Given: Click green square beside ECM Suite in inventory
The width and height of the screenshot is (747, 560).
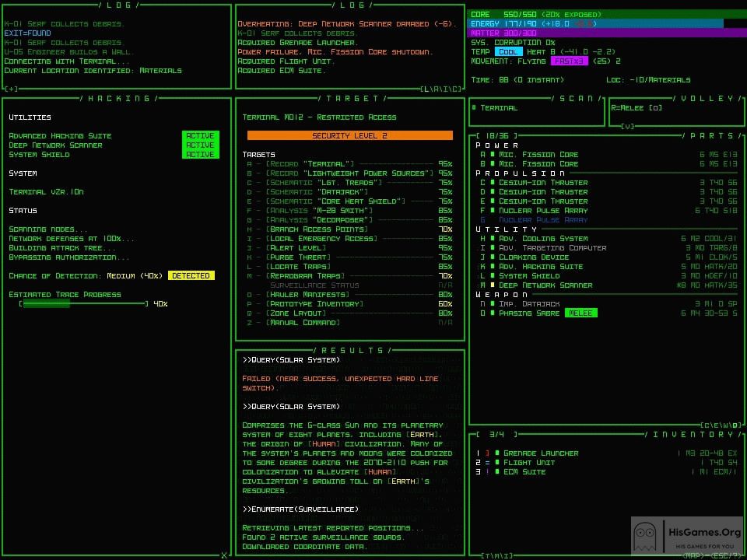Looking at the screenshot, I should (x=497, y=472).
